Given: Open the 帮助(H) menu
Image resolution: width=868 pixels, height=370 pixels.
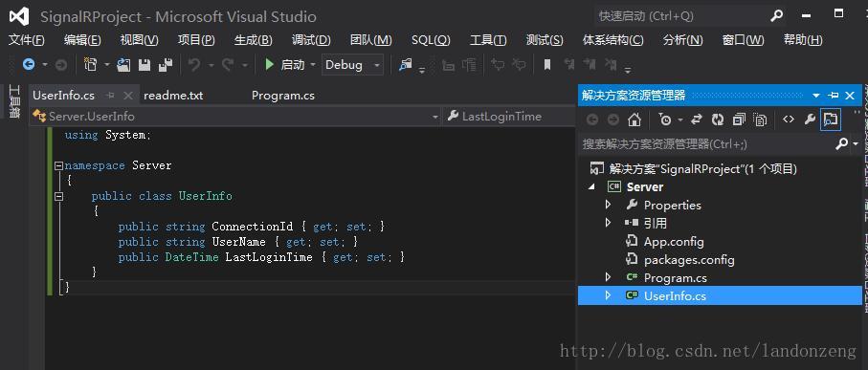Looking at the screenshot, I should pyautogui.click(x=803, y=40).
